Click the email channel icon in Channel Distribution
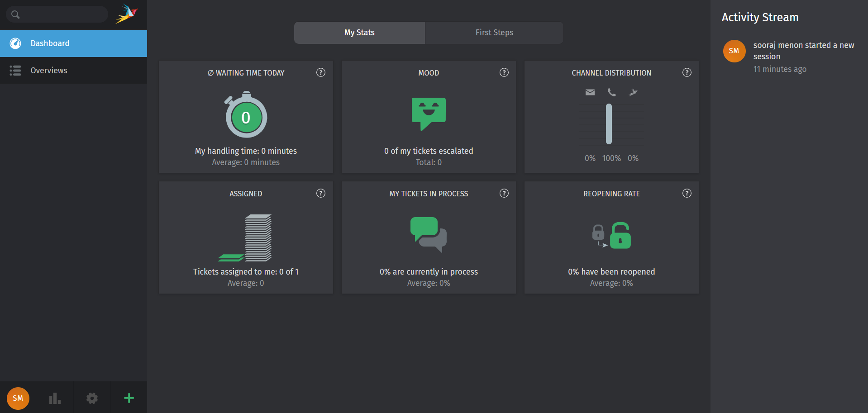This screenshot has height=413, width=868. point(590,92)
